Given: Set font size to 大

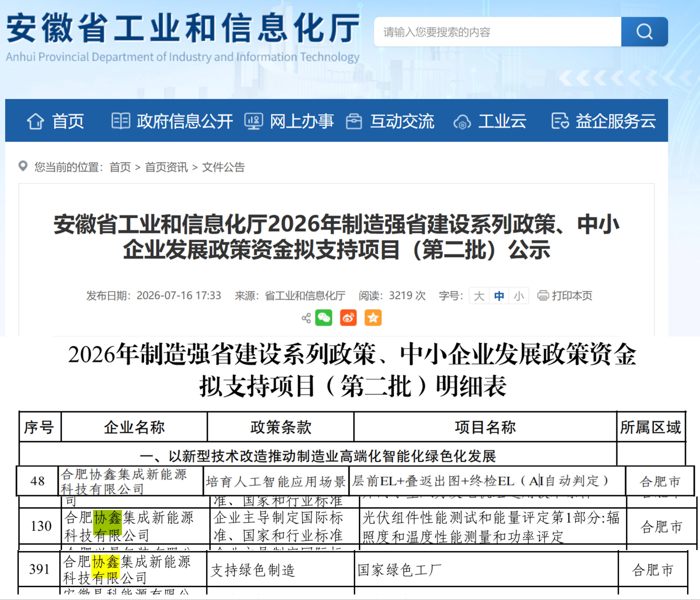Looking at the screenshot, I should (479, 296).
